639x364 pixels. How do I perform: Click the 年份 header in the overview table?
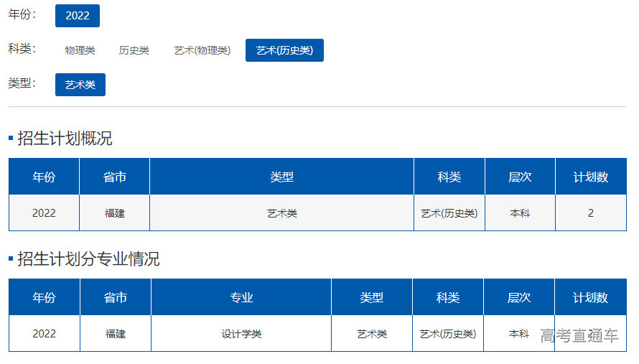coord(44,177)
